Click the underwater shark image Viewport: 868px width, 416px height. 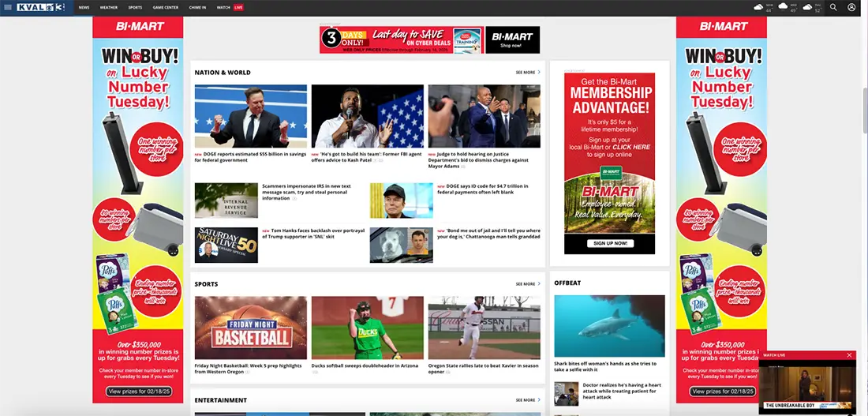pyautogui.click(x=609, y=326)
